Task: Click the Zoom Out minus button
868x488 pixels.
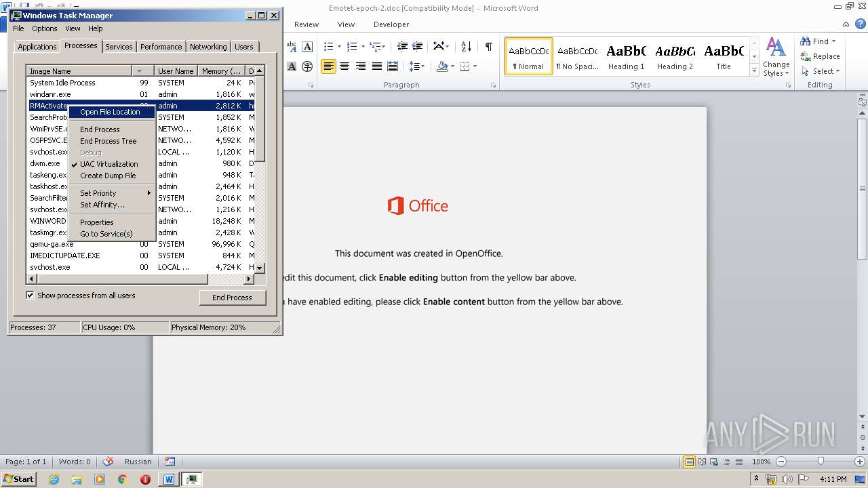Action: point(781,462)
